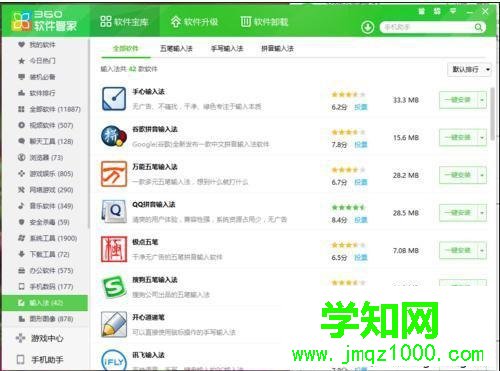Open the 讯飞输入法 title text

click(148, 355)
